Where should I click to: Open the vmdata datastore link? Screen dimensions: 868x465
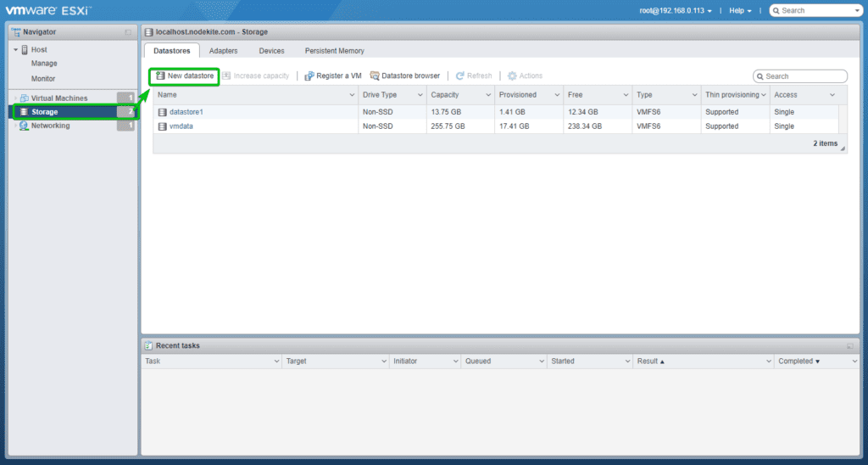(181, 126)
